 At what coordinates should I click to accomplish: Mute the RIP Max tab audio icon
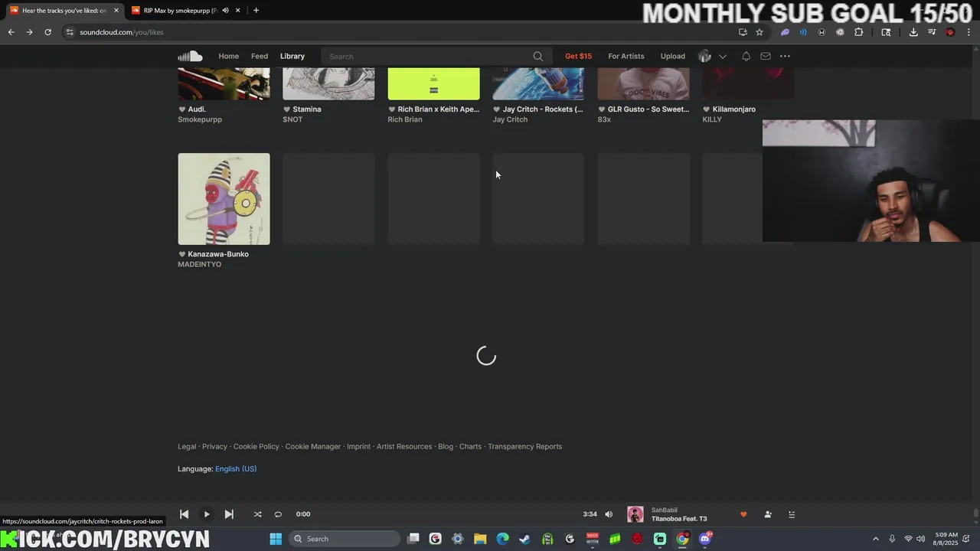225,11
